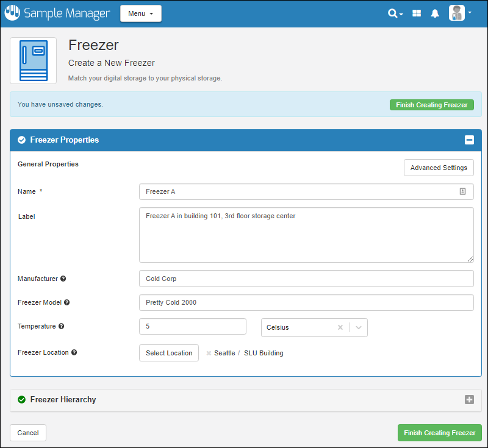Click the Freezer Model help icon
The width and height of the screenshot is (488, 448).
pos(67,302)
